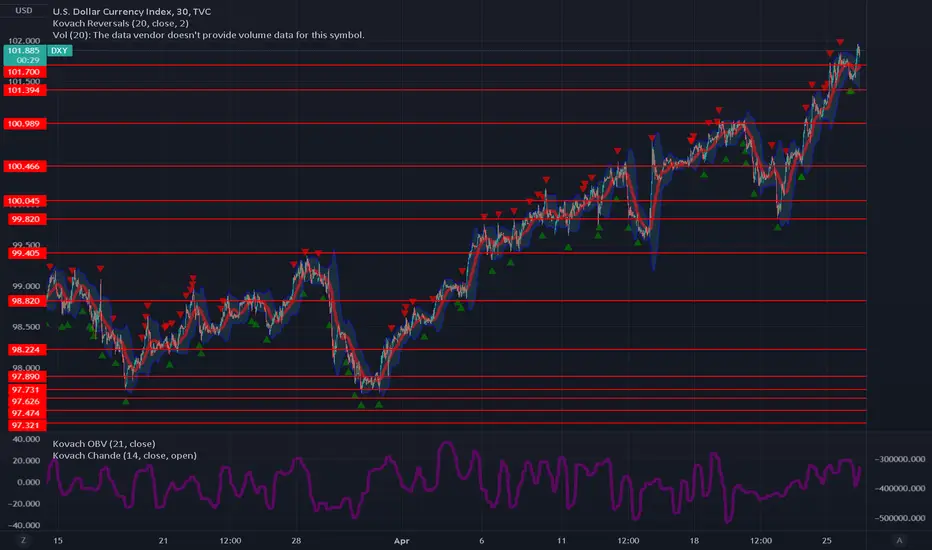Click the Apr label on time axis

[401, 541]
